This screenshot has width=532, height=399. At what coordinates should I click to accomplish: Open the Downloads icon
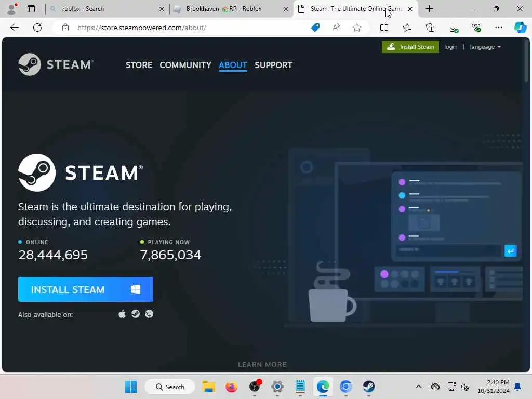coord(453,28)
